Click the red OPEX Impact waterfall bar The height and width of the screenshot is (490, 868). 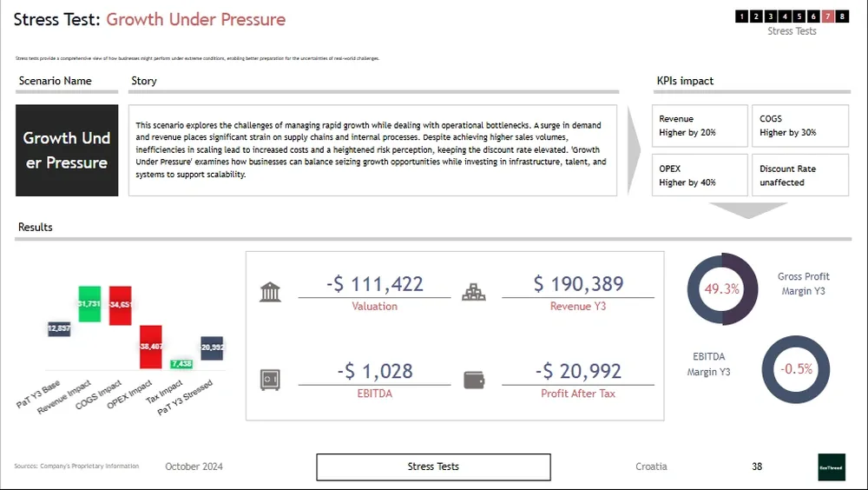150,347
